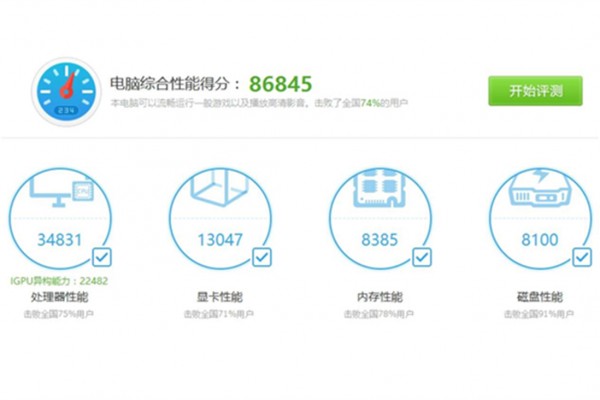Toggle the 显卡性能 checkbox
The width and height of the screenshot is (600, 400).
[262, 257]
